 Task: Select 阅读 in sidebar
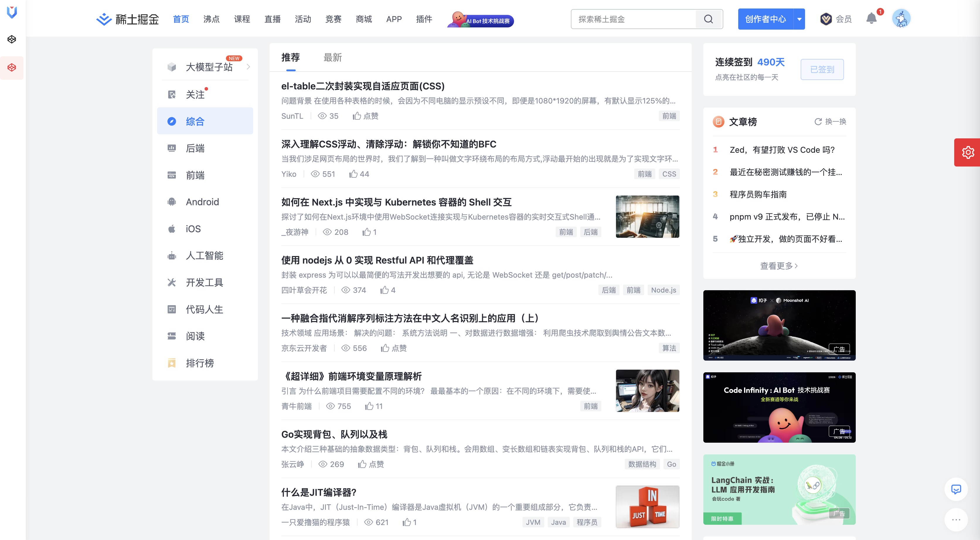[205, 336]
